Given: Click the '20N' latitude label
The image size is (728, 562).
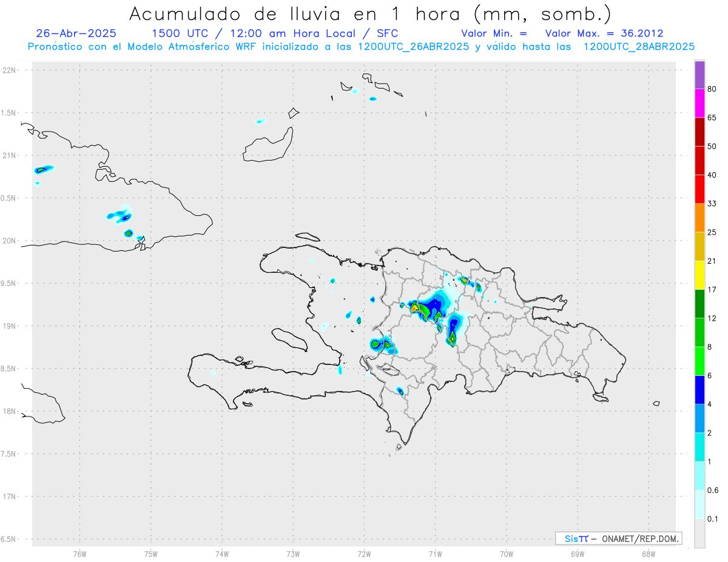Looking at the screenshot, I should click(8, 241).
